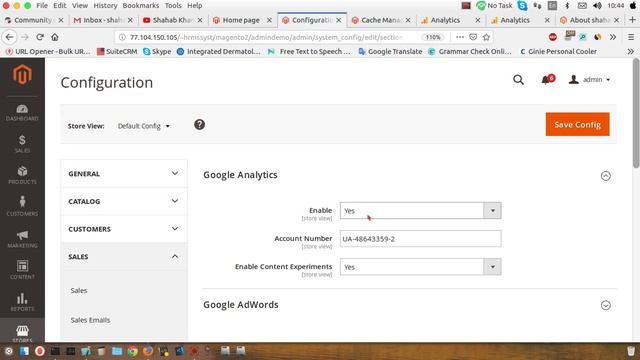The image size is (640, 360).
Task: Click the Account Number input field
Action: 420,239
